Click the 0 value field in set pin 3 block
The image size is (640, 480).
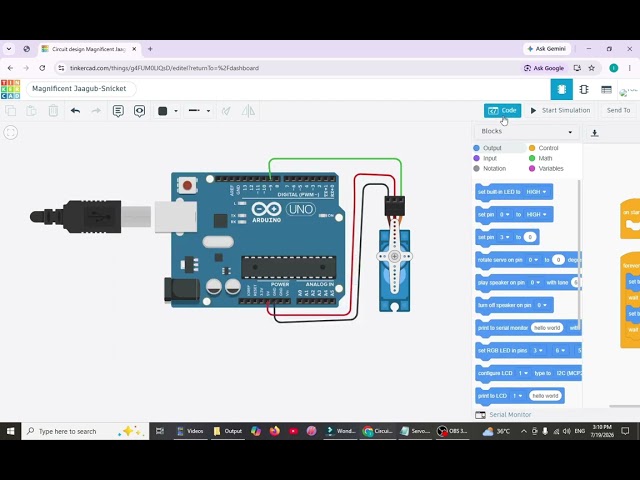click(x=530, y=237)
